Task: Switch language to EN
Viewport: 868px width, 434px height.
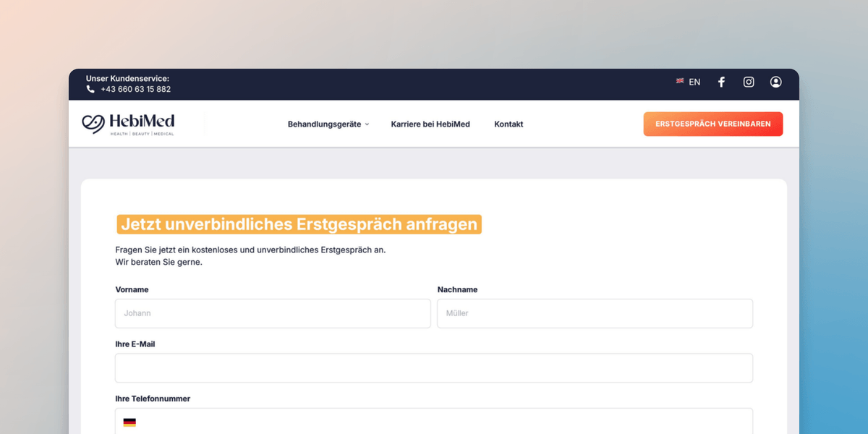Action: click(694, 82)
